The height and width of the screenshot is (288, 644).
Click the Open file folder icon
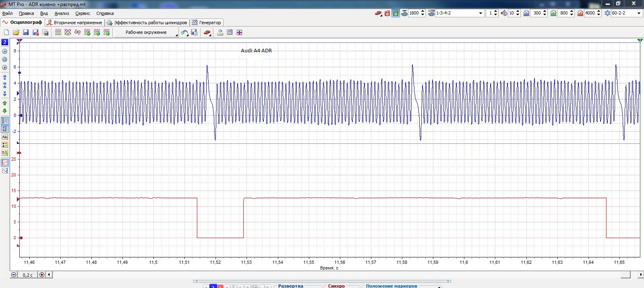(16, 33)
